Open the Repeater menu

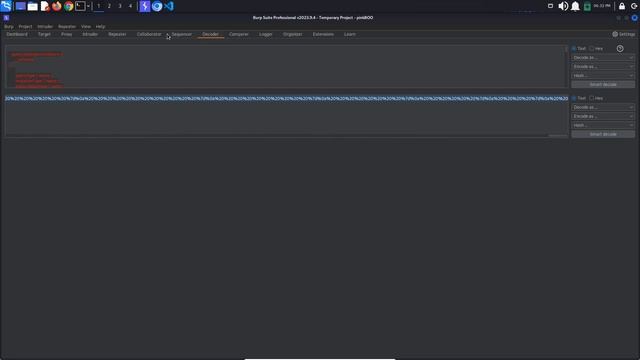click(x=67, y=27)
